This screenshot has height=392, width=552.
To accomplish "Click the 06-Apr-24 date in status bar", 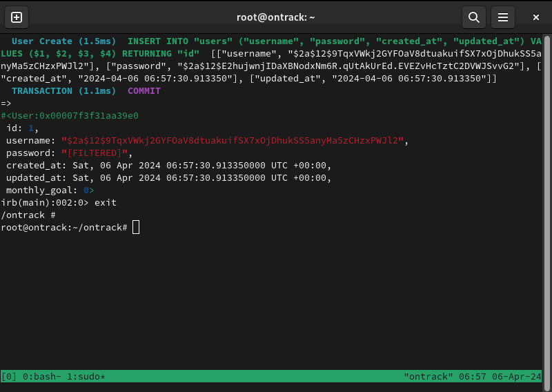I will pyautogui.click(x=517, y=376).
